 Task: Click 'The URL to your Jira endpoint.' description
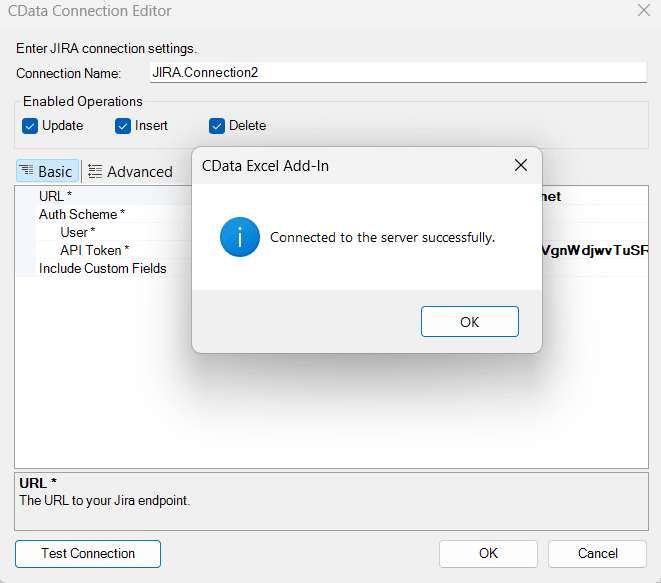click(105, 500)
